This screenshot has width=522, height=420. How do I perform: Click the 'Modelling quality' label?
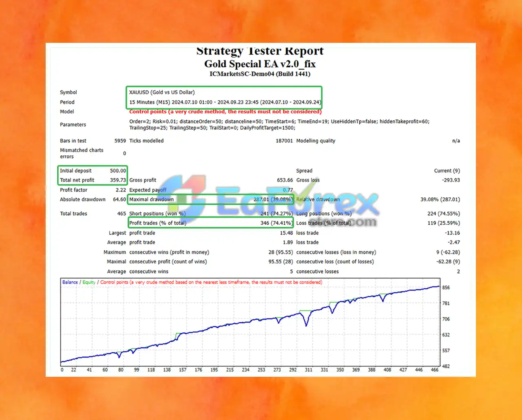coord(316,141)
